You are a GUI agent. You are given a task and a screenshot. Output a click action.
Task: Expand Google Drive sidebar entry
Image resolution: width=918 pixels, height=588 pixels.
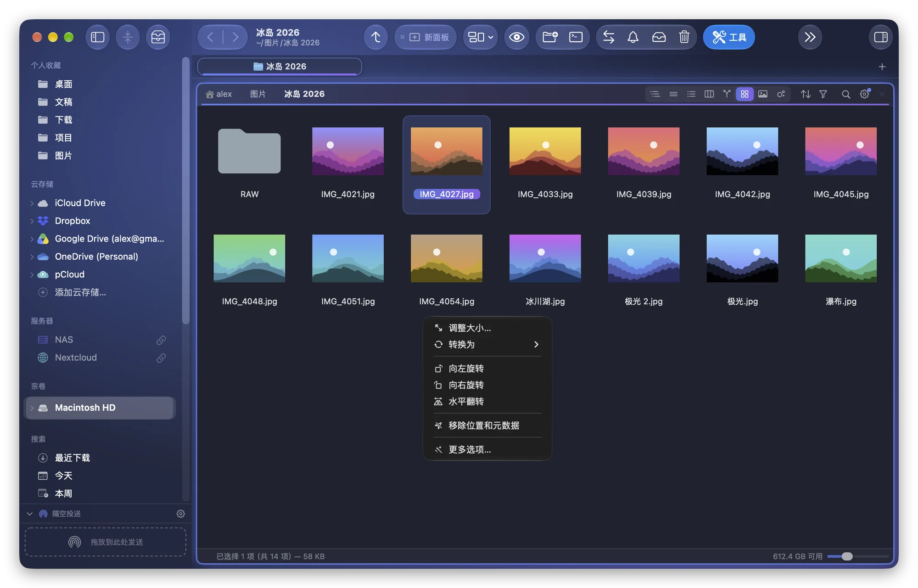pos(32,239)
